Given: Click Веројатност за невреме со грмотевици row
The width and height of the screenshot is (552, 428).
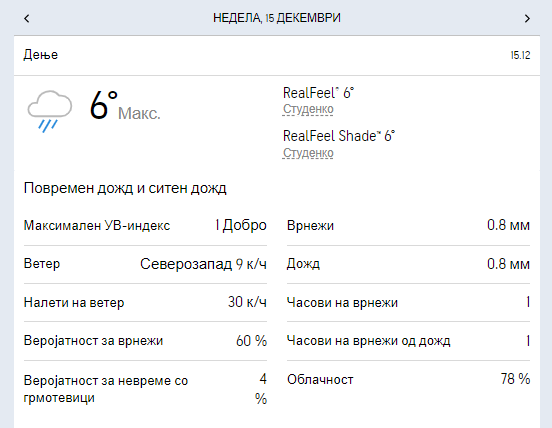Looking at the screenshot, I should (145, 389).
